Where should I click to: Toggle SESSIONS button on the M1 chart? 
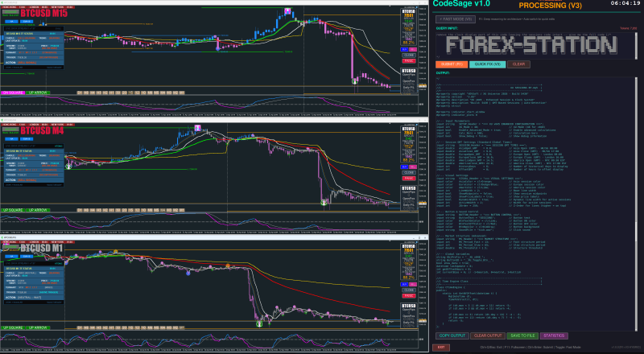coord(11,247)
